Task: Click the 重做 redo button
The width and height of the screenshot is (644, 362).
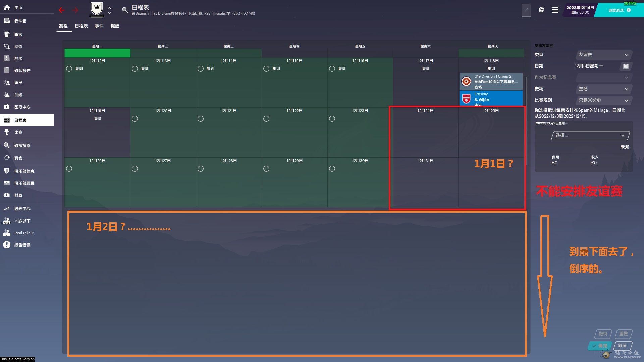Action: click(624, 334)
